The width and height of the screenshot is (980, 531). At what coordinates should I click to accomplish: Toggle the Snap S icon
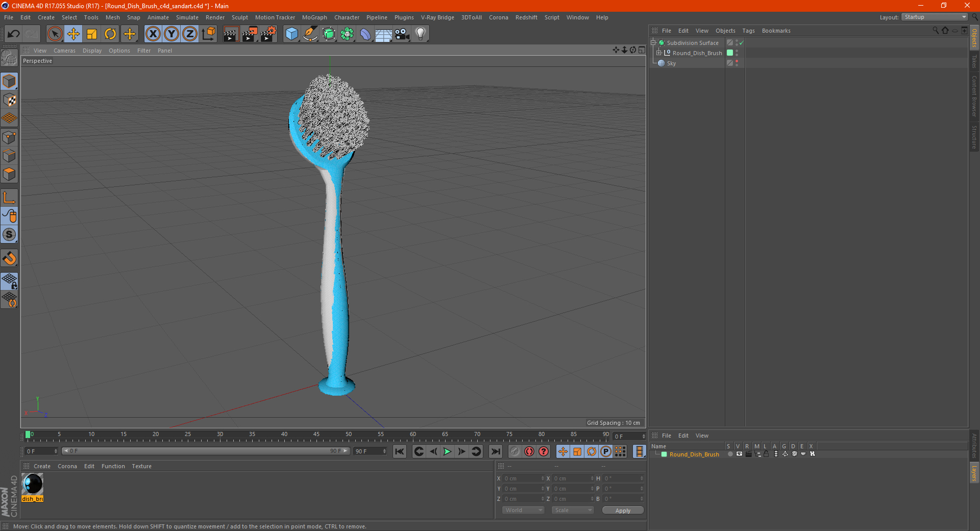[x=9, y=235]
